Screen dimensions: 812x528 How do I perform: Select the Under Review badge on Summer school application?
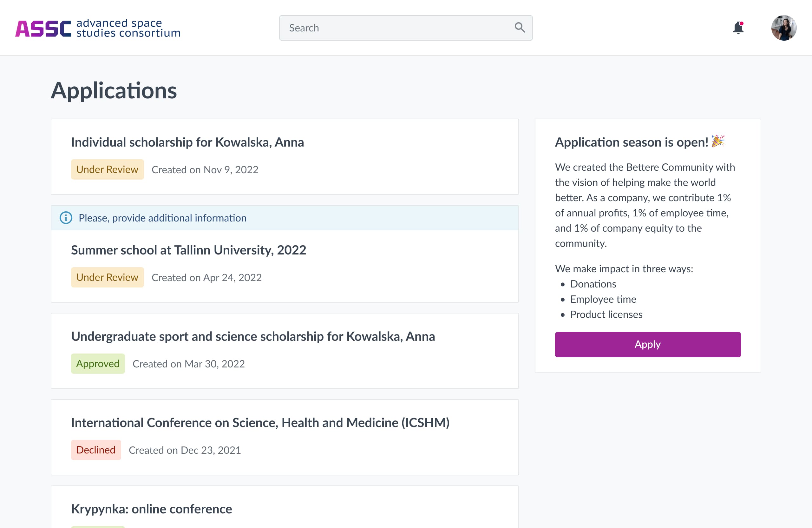click(x=107, y=277)
